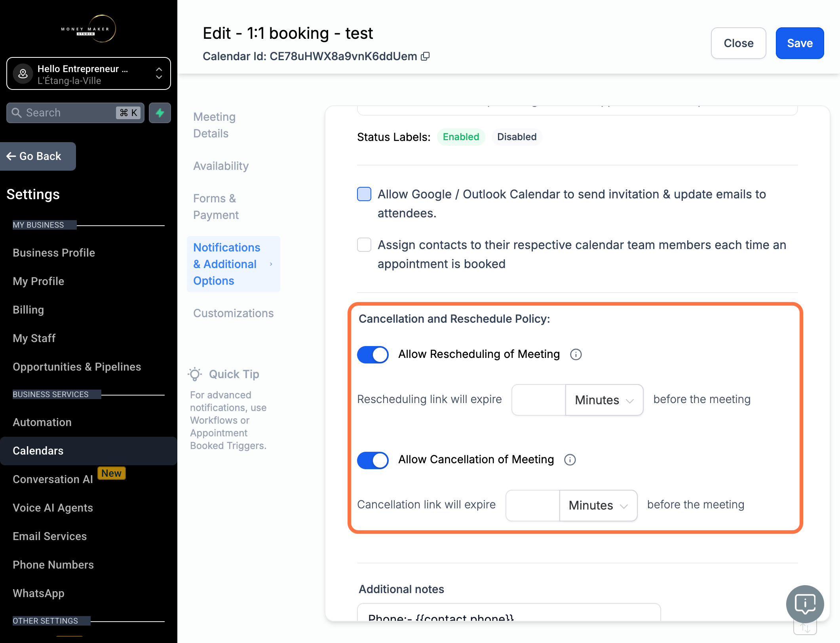840x643 pixels.
Task: Click the sidebar Search field
Action: [75, 113]
